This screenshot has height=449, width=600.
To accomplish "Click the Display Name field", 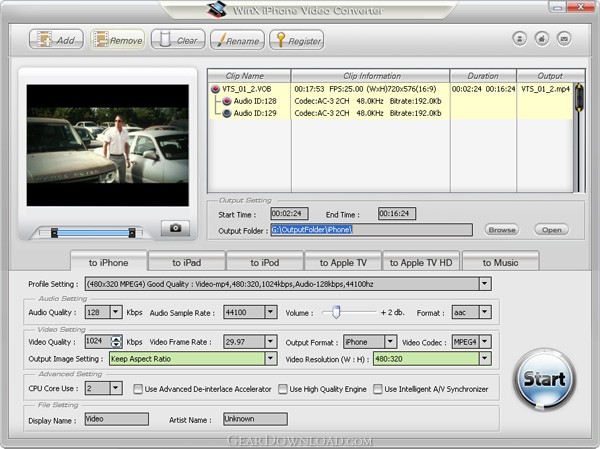I will 117,419.
